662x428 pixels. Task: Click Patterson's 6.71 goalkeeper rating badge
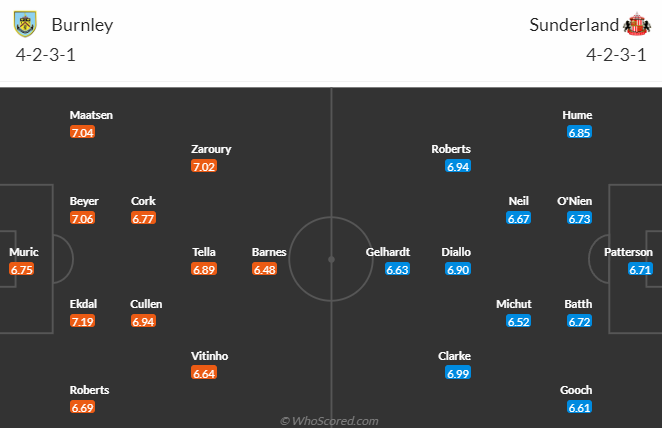tap(640, 269)
